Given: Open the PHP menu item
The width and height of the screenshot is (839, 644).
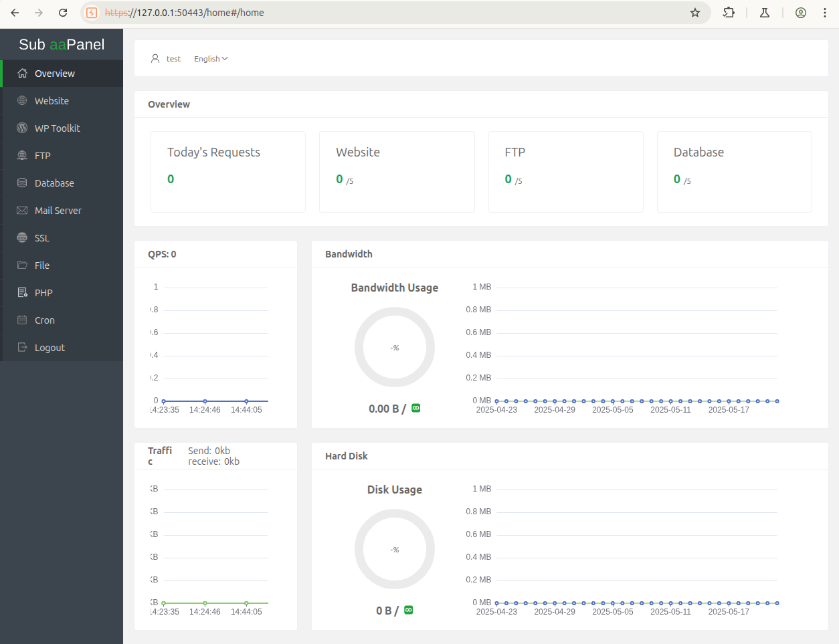Looking at the screenshot, I should point(43,293).
